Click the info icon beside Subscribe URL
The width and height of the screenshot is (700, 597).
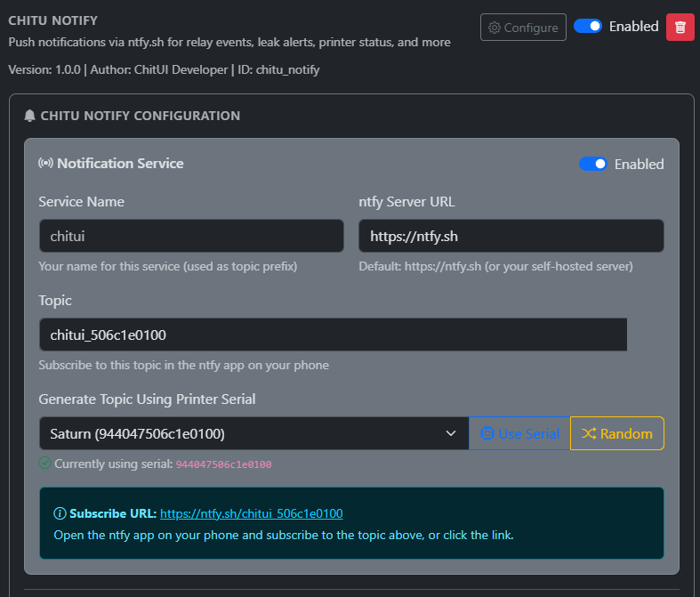(60, 513)
